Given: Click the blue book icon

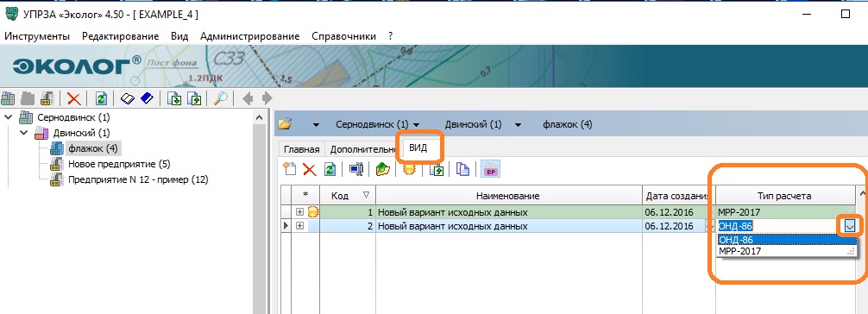Looking at the screenshot, I should 147,99.
